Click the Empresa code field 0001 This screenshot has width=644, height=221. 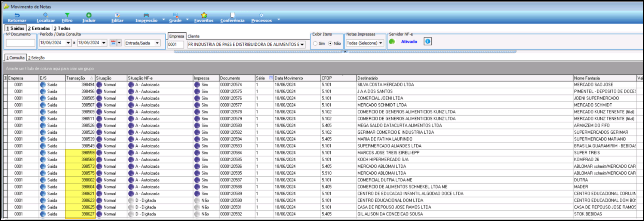tap(175, 44)
